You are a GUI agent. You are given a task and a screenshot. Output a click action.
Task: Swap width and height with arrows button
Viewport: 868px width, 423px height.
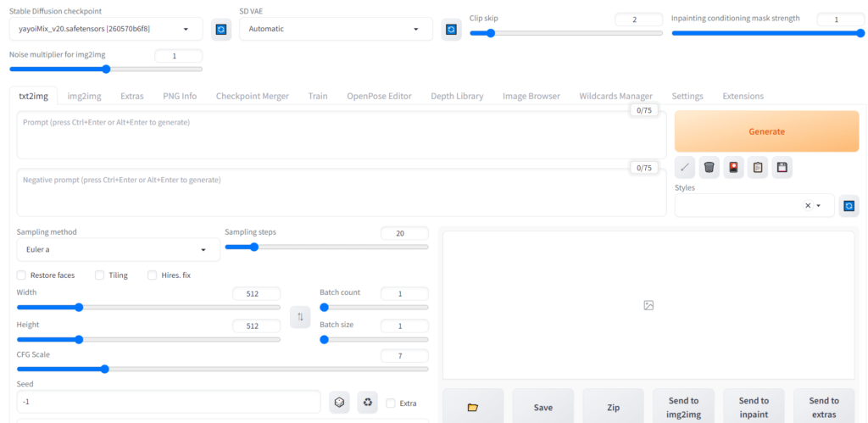(x=300, y=317)
